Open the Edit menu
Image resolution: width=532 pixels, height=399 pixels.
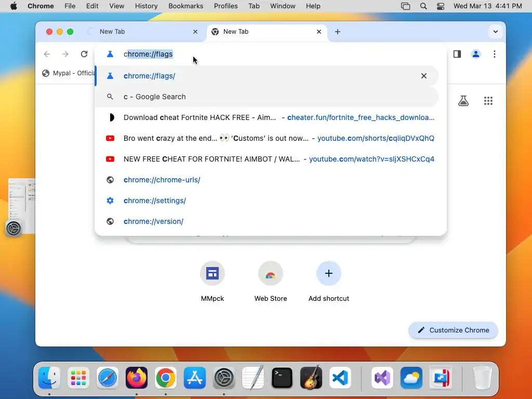[x=92, y=6]
